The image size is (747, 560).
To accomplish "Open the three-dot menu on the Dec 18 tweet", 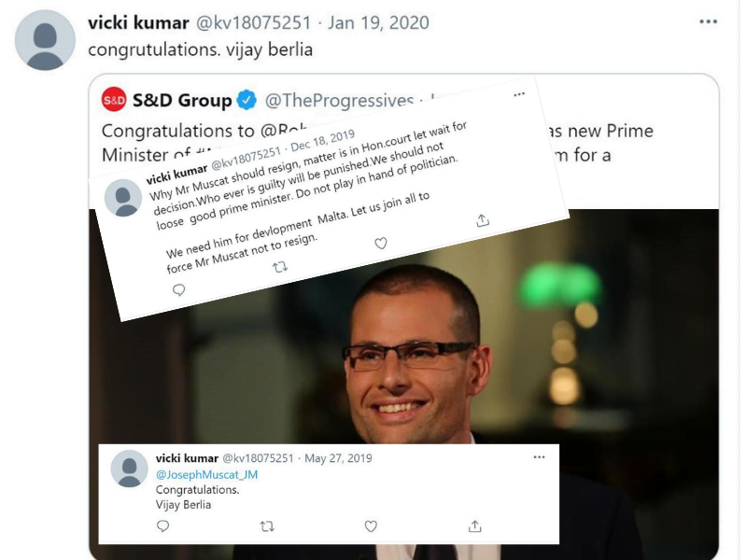I will click(519, 94).
